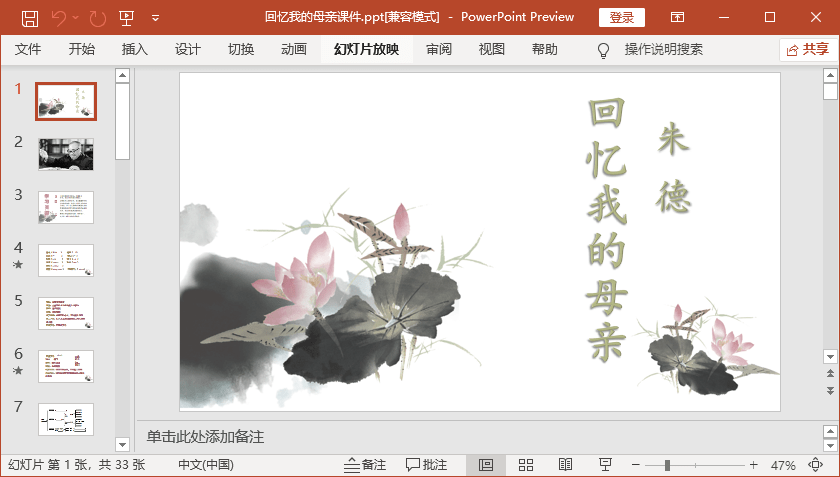Click animation star under slide 6

point(18,370)
